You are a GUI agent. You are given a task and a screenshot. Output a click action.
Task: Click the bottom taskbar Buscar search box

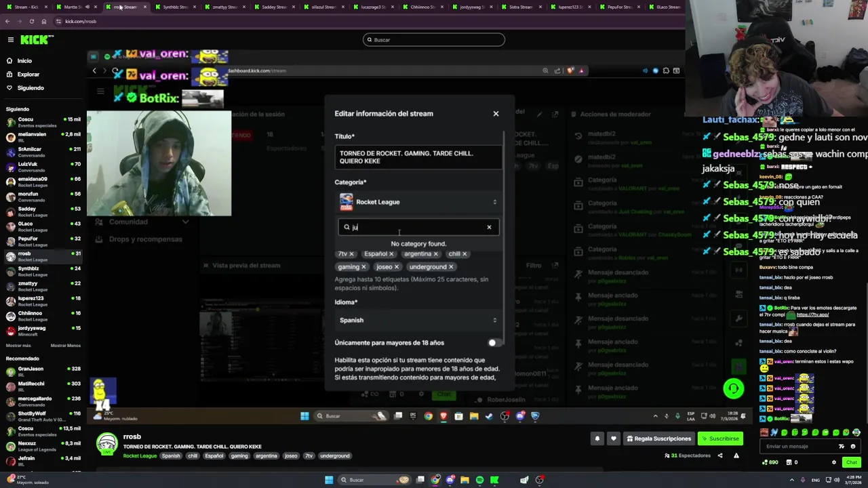pyautogui.click(x=375, y=480)
